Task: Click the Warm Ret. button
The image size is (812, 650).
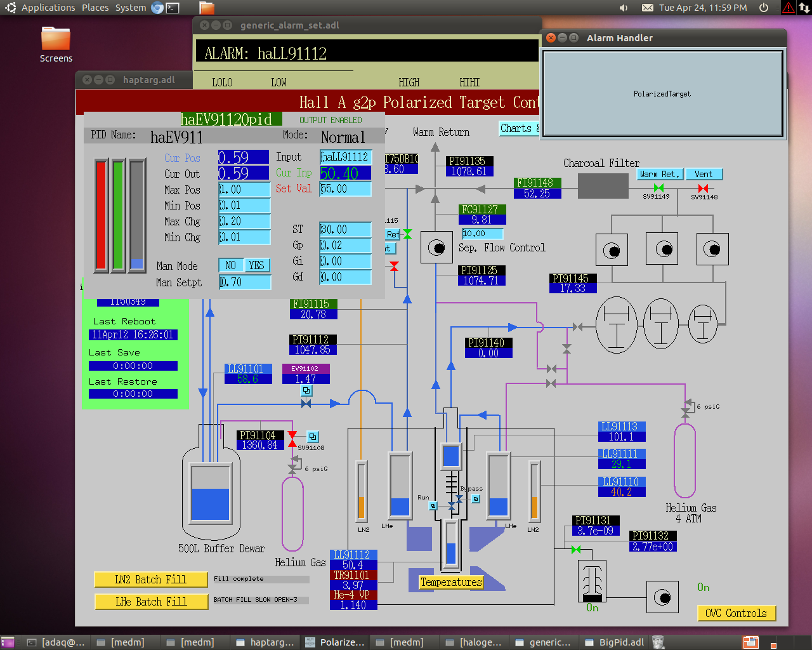Action: point(660,174)
